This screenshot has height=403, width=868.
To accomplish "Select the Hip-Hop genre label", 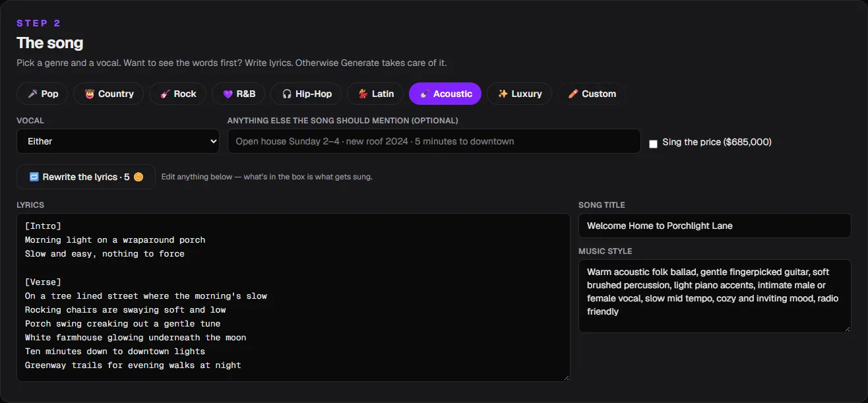I will [313, 94].
